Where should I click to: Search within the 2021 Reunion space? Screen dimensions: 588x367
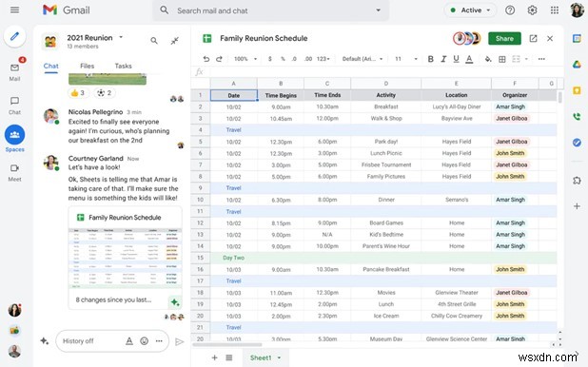click(154, 41)
